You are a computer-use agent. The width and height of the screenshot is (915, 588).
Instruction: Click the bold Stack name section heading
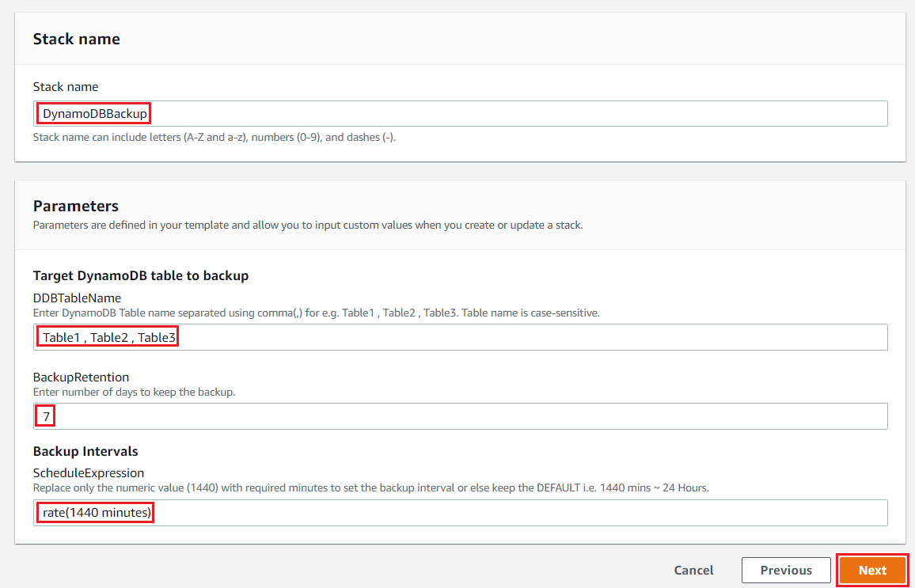(77, 39)
